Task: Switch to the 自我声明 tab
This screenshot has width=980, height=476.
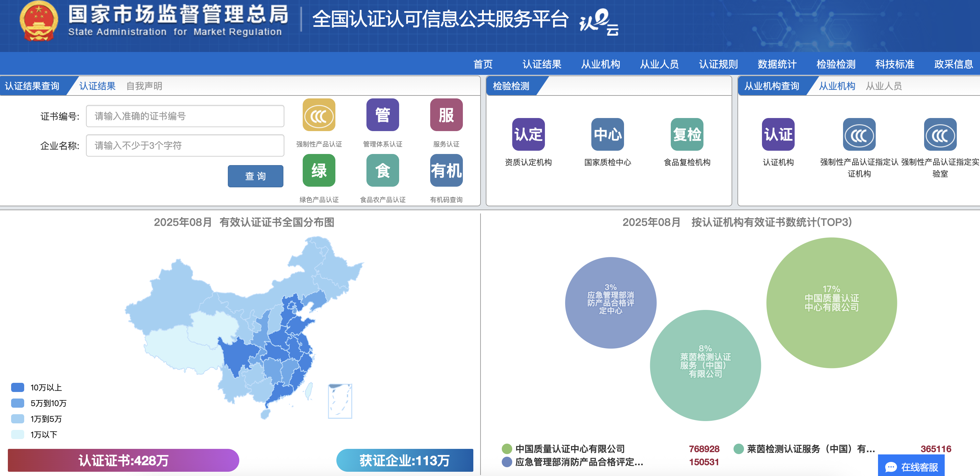Action: [x=144, y=86]
